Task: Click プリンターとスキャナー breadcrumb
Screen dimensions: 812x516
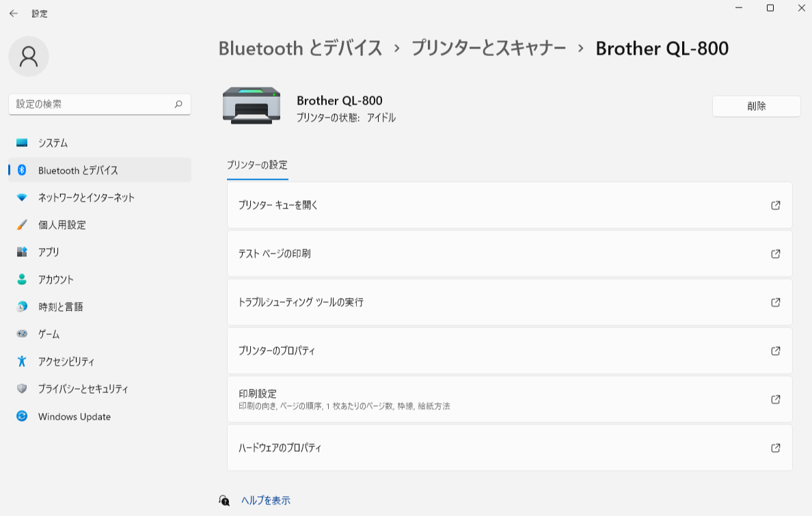Action: pos(488,49)
